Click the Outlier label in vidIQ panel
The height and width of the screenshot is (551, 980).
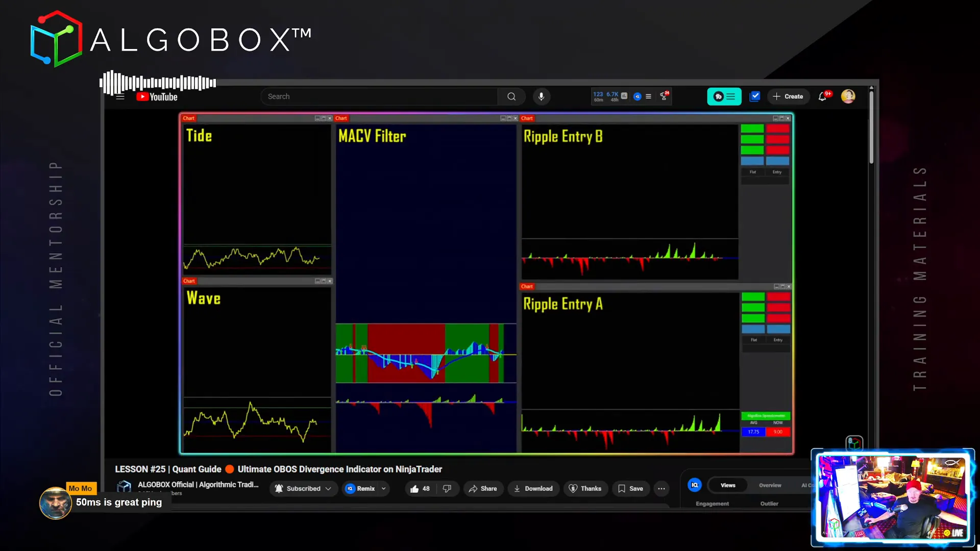(769, 504)
